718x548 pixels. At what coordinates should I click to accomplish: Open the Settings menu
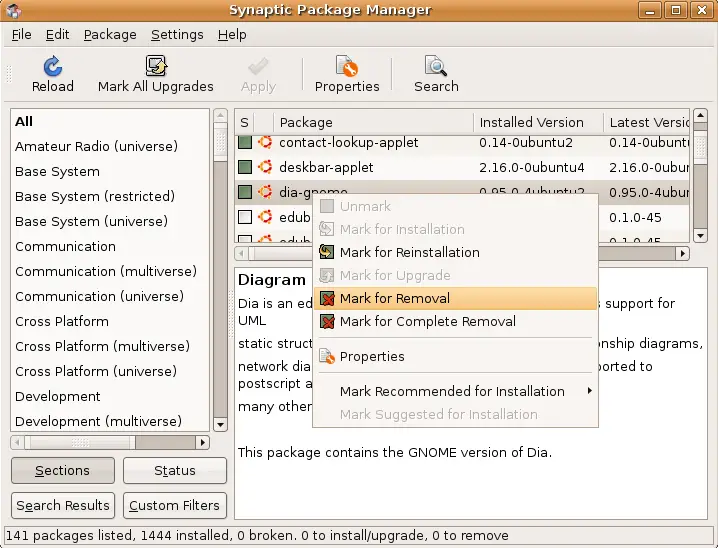[x=177, y=35]
